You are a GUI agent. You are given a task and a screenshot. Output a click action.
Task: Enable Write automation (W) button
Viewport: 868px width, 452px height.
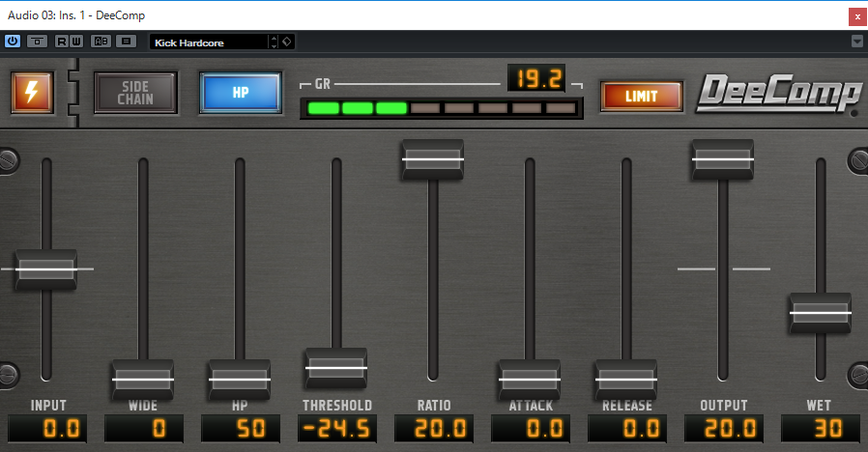(76, 42)
